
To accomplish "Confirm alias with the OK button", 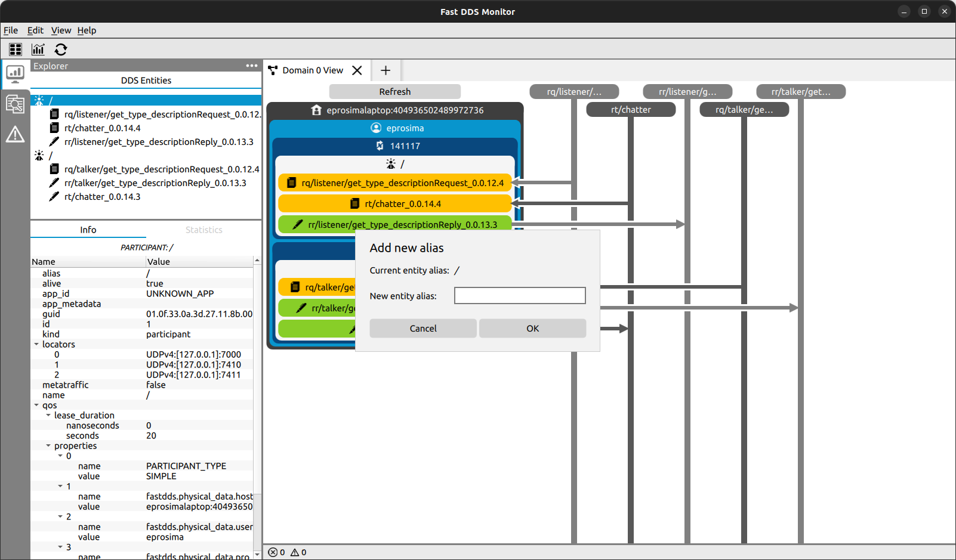I will [532, 329].
